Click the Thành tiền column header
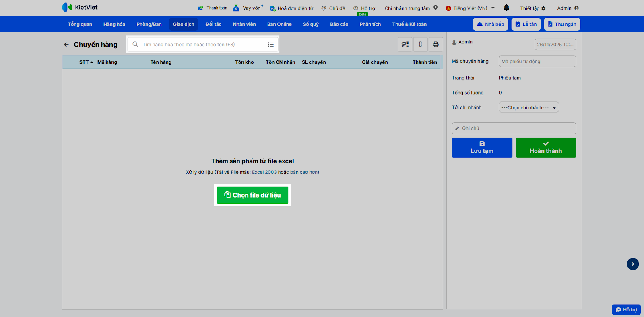The height and width of the screenshot is (317, 644). pyautogui.click(x=425, y=62)
